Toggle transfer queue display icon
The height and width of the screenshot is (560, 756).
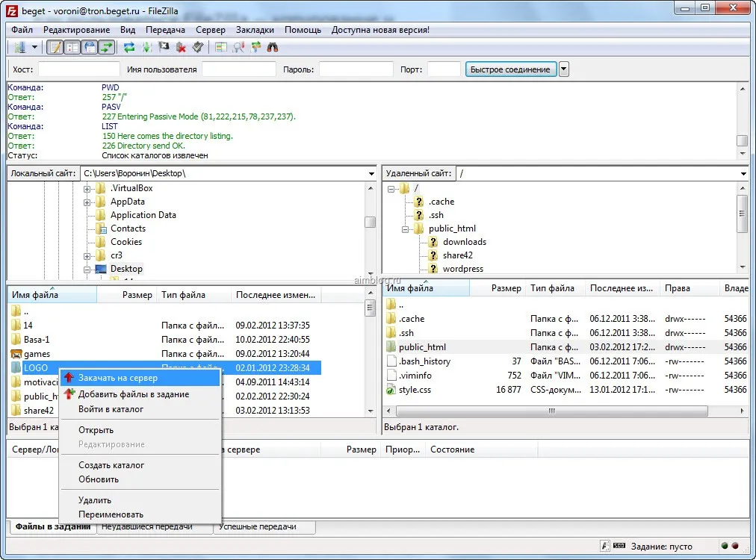tap(107, 47)
